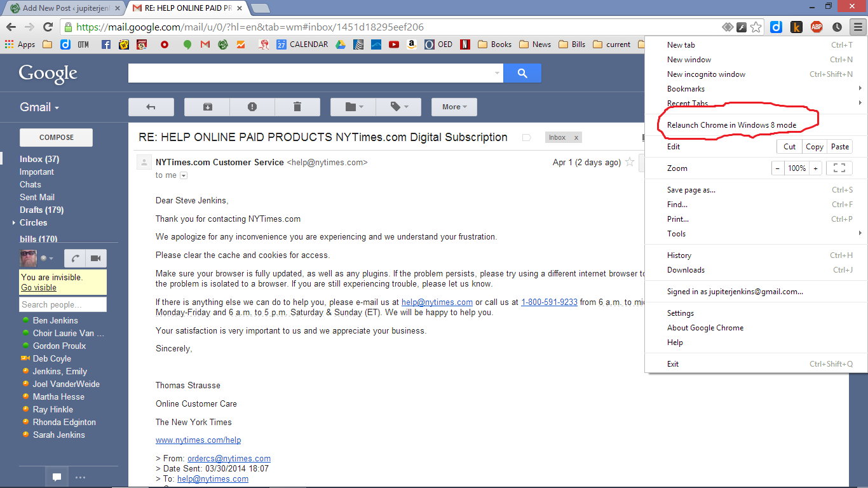The width and height of the screenshot is (868, 488).
Task: Open the Amazon bookmark icon
Action: point(412,44)
